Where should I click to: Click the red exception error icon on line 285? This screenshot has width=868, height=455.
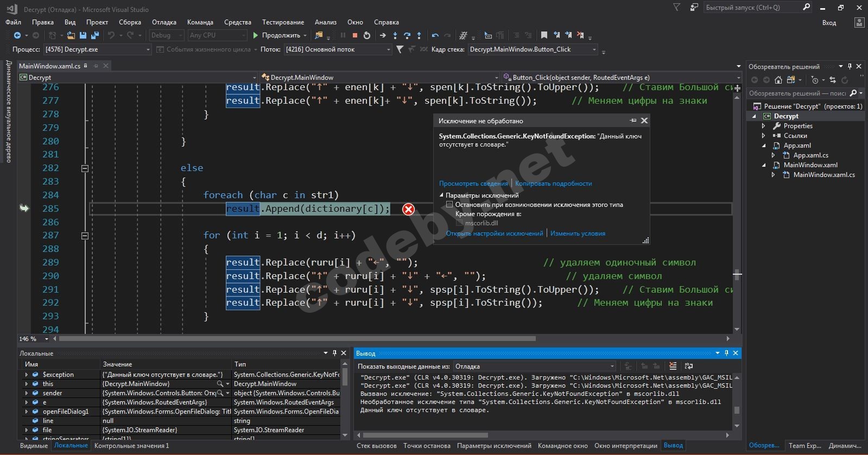coord(408,209)
